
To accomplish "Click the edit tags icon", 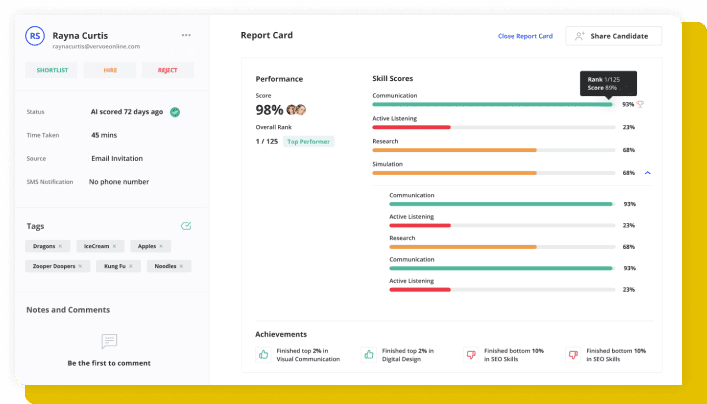I will click(186, 226).
